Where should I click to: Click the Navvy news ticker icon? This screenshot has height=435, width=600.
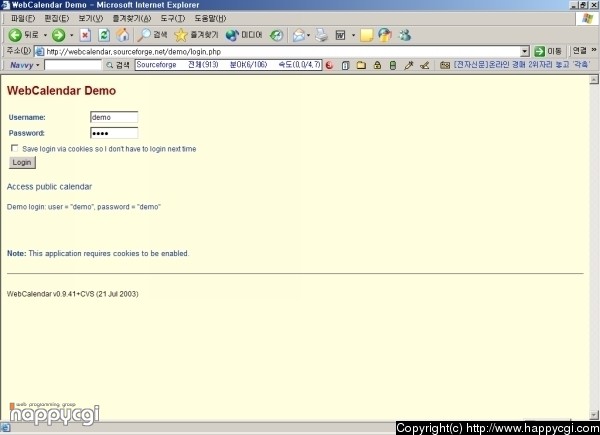point(445,65)
